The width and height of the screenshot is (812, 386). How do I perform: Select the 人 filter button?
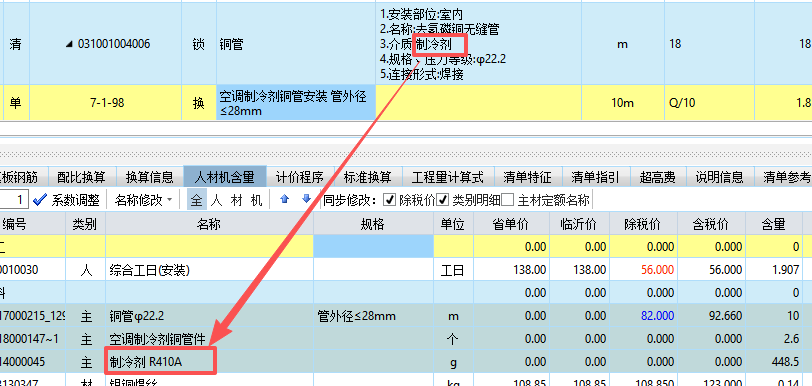216,200
